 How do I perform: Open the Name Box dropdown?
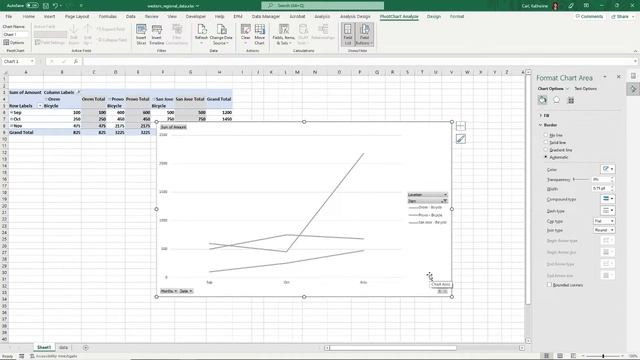click(32, 61)
